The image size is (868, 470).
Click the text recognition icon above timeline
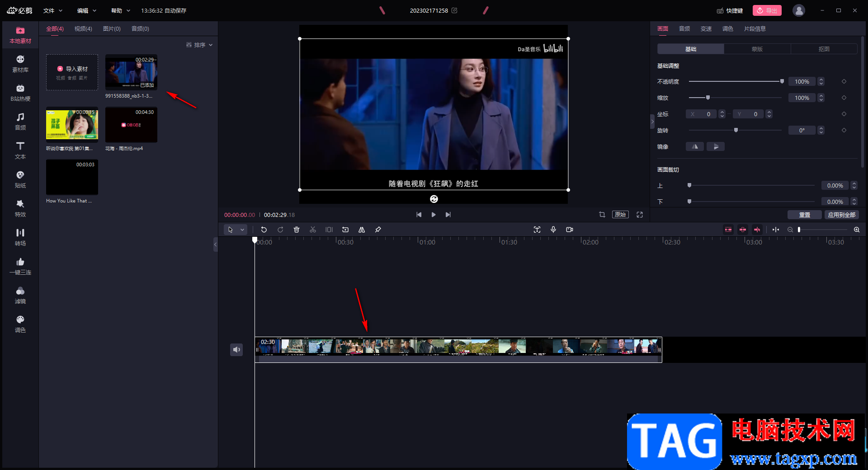pos(537,230)
